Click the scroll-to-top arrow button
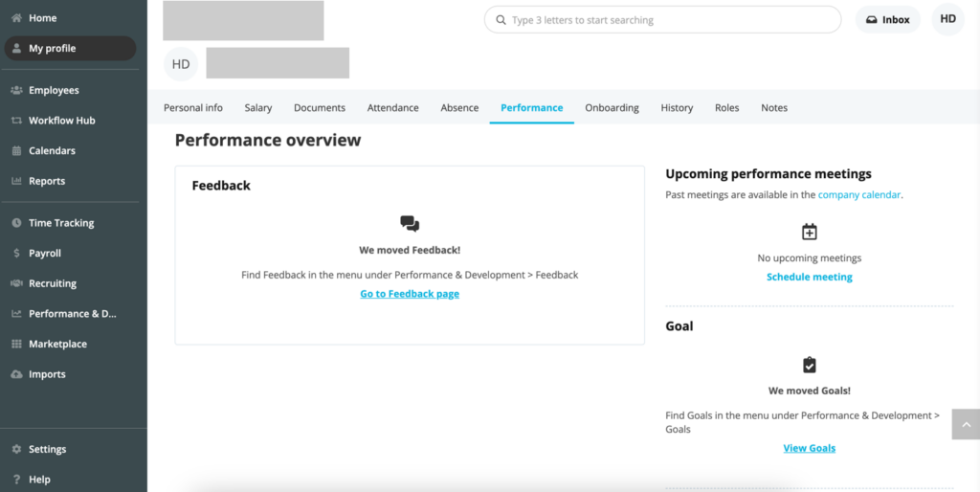 [x=966, y=424]
